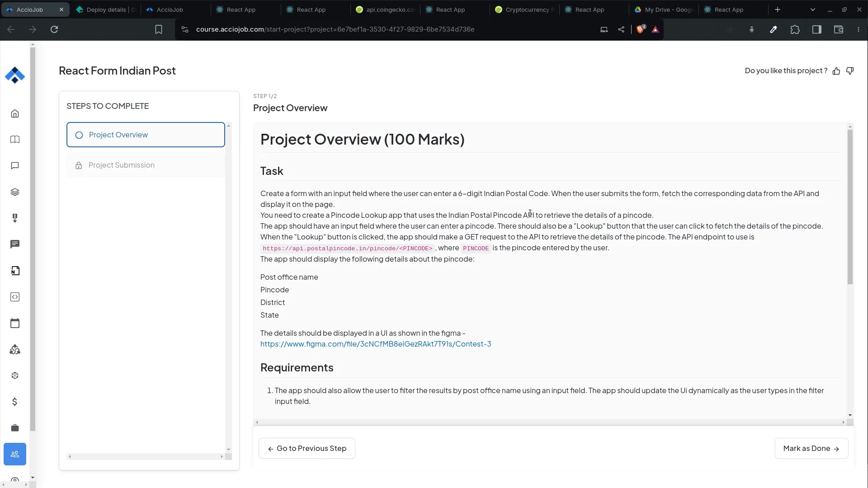Open the courses book icon in sidebar

click(15, 140)
